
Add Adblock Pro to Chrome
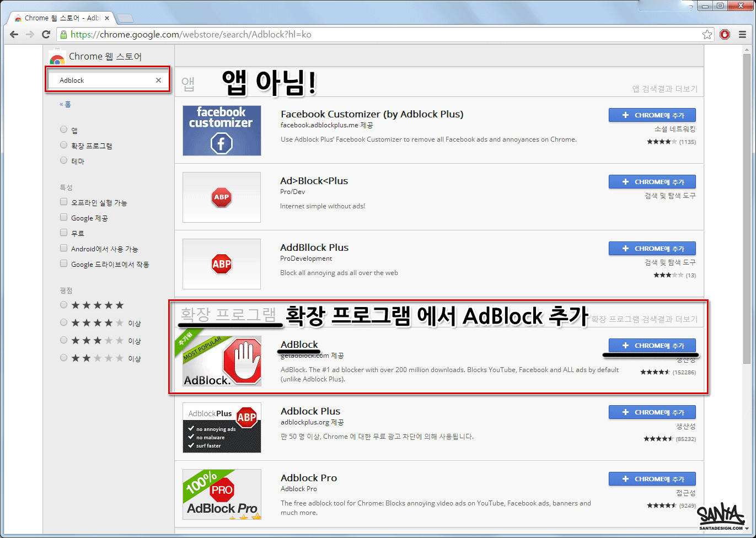[x=652, y=479]
